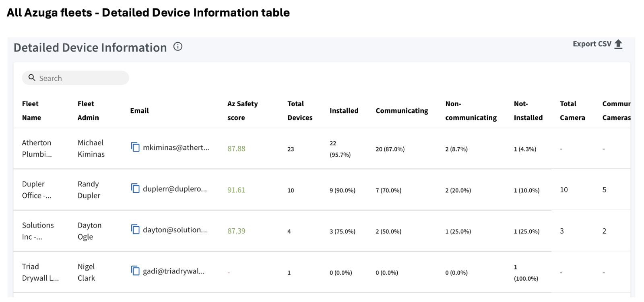Select the Triad Drywall fleet name

coord(40,272)
